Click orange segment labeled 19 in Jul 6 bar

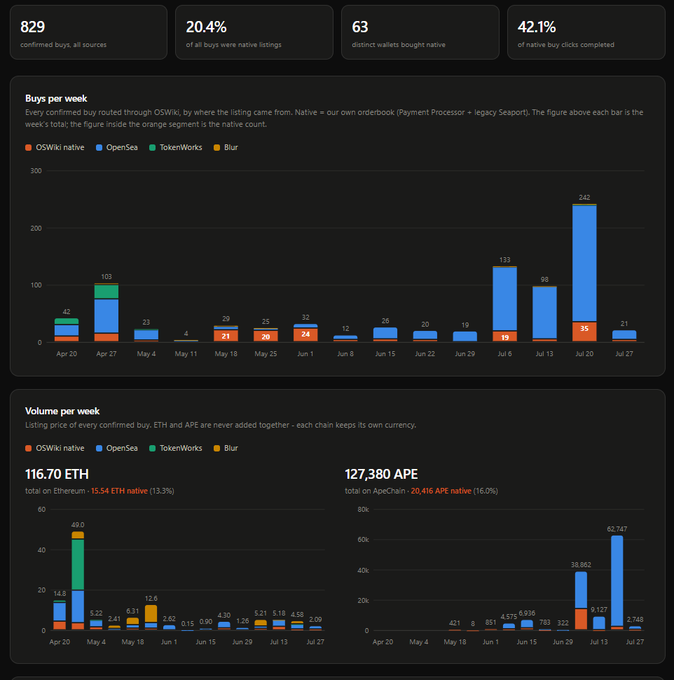click(505, 337)
